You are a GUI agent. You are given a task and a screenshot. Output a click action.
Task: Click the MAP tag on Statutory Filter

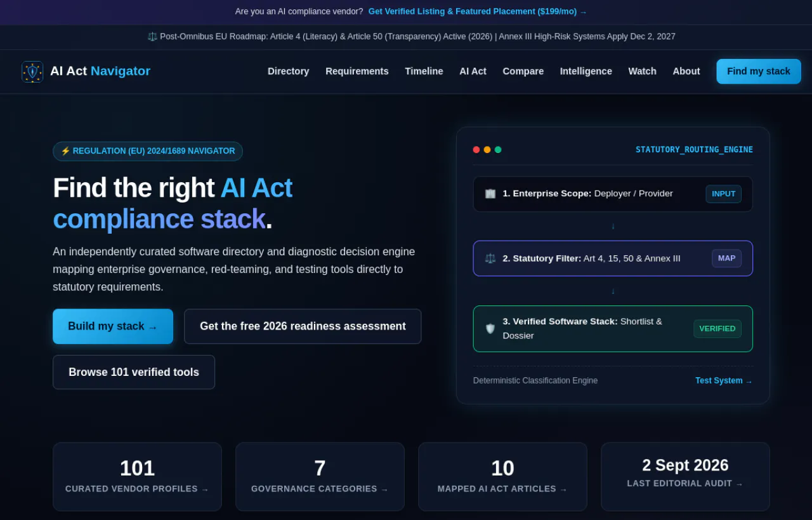click(727, 258)
